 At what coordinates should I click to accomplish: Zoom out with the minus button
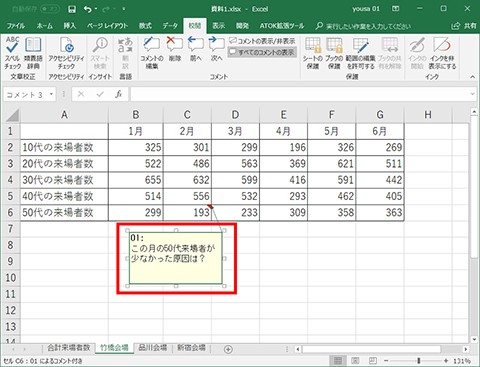[386, 361]
